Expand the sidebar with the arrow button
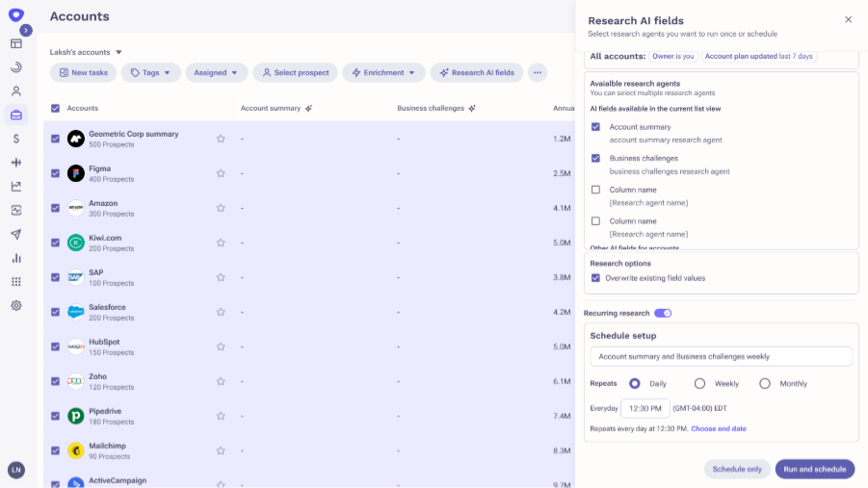This screenshot has width=868, height=488. tap(25, 31)
